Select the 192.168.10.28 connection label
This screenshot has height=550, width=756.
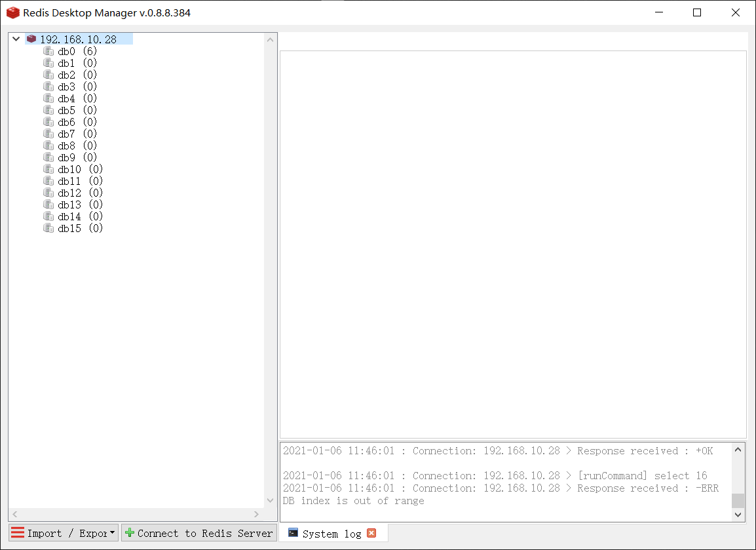[78, 39]
